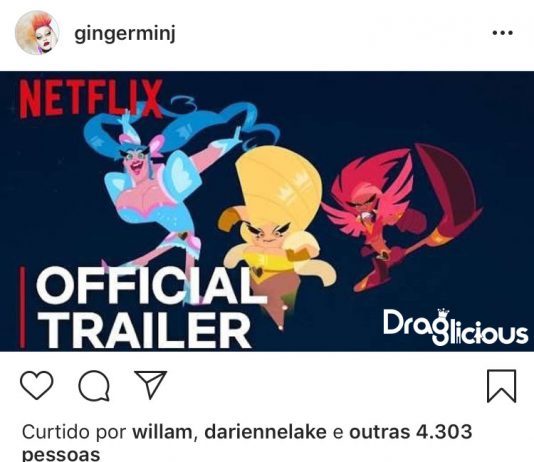Image resolution: width=534 pixels, height=462 pixels.
Task: Click the Draglicious logo in the image
Action: (455, 327)
